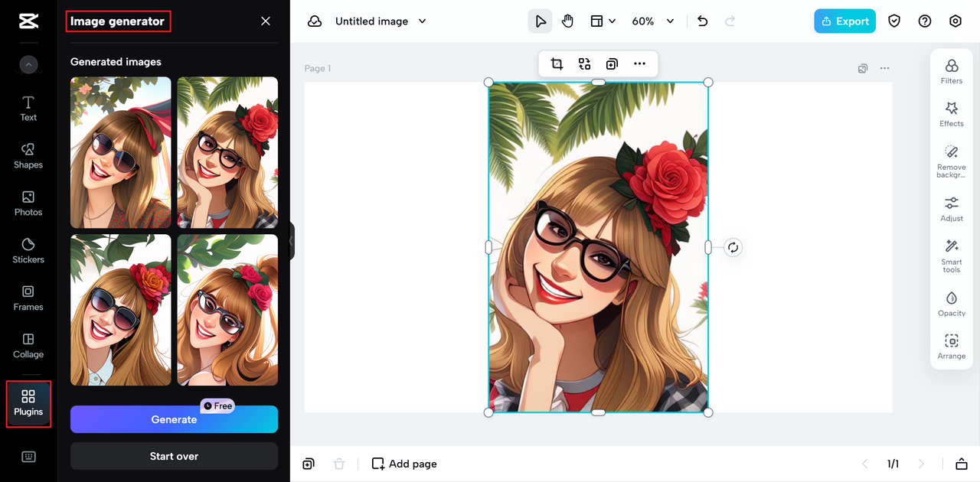Click the replace image icon in floating toolbar
Viewport: 980px width, 482px height.
point(584,64)
